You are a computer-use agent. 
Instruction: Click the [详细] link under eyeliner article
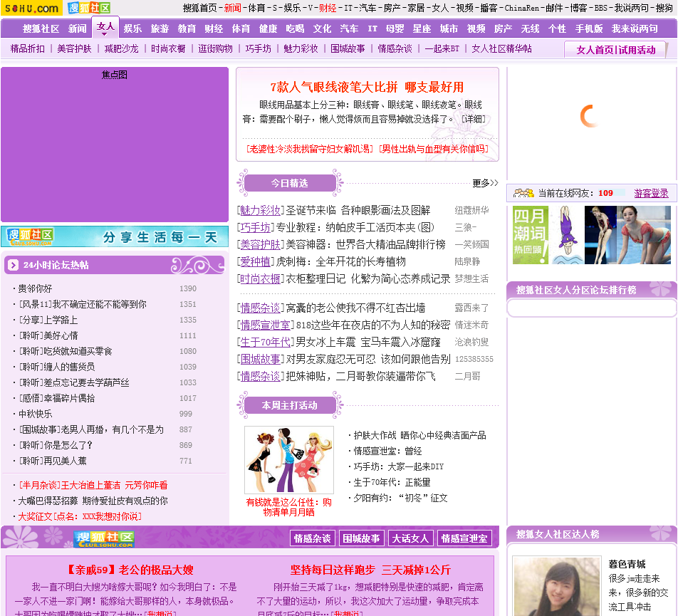pos(473,119)
